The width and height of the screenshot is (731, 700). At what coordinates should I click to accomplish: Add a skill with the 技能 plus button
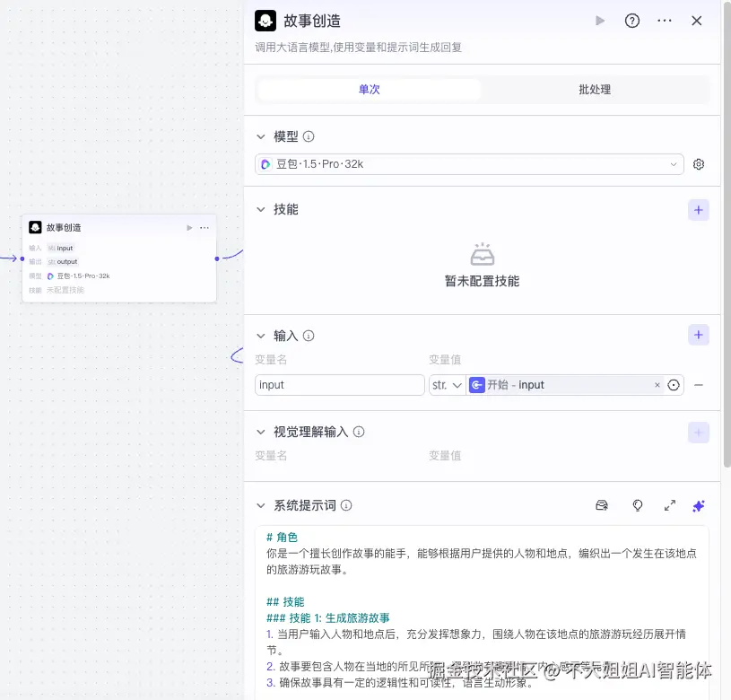click(x=699, y=209)
